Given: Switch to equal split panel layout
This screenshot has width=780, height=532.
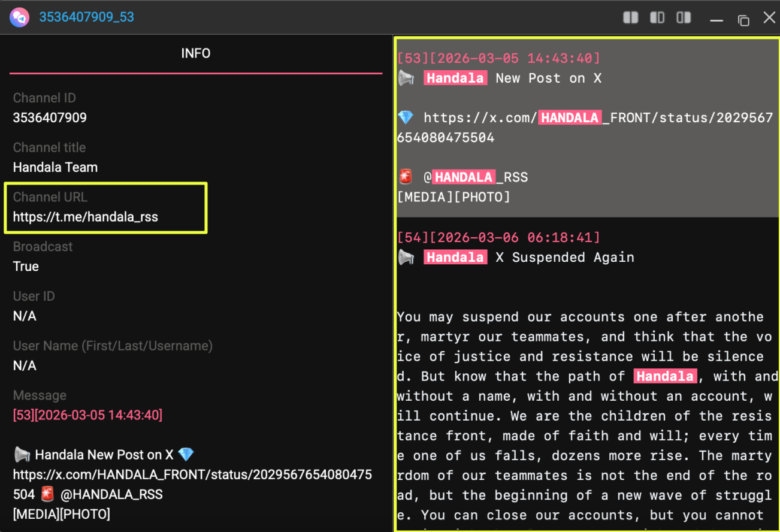Looking at the screenshot, I should tap(630, 18).
